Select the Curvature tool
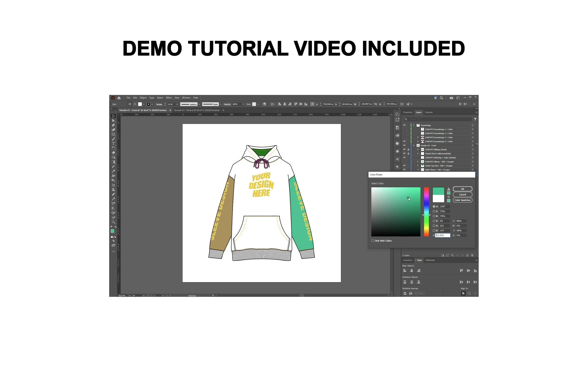 113,130
